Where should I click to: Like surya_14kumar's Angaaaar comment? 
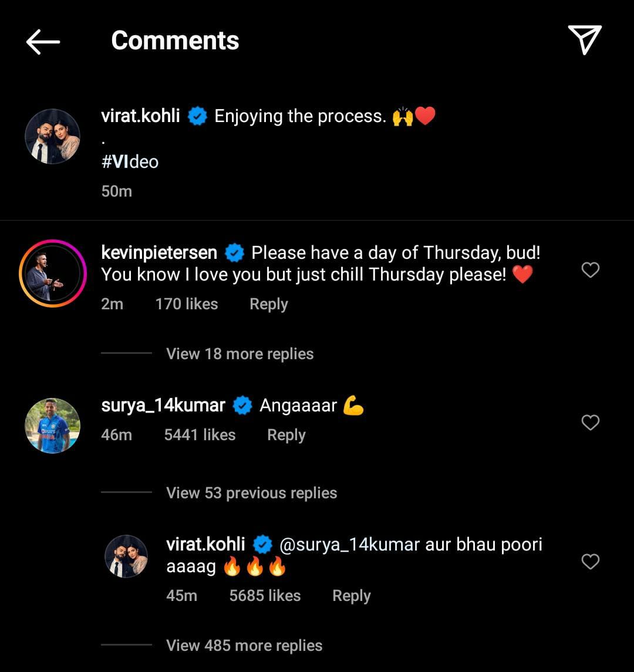tap(590, 423)
